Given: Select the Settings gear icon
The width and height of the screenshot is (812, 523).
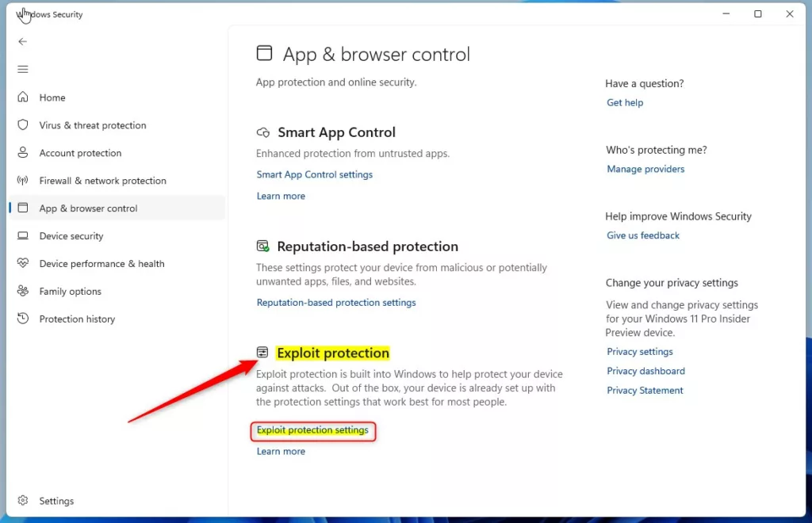Looking at the screenshot, I should (x=23, y=500).
